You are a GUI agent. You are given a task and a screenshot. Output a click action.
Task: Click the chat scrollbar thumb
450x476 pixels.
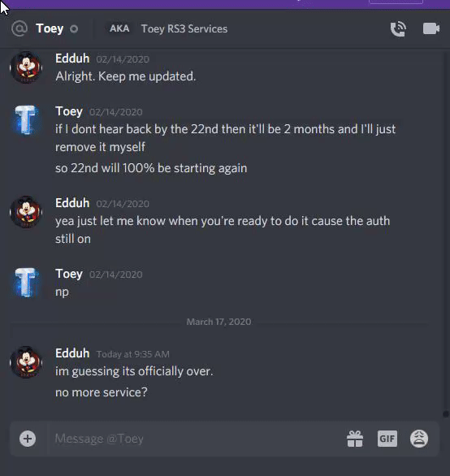[445, 414]
